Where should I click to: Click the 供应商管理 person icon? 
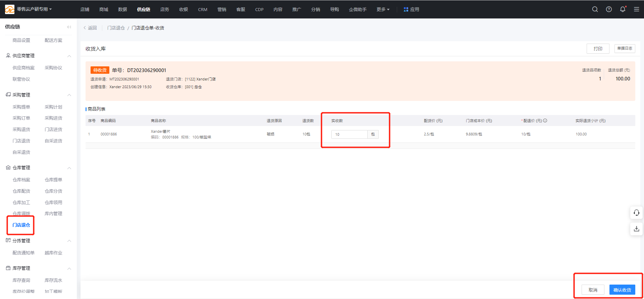tap(8, 56)
